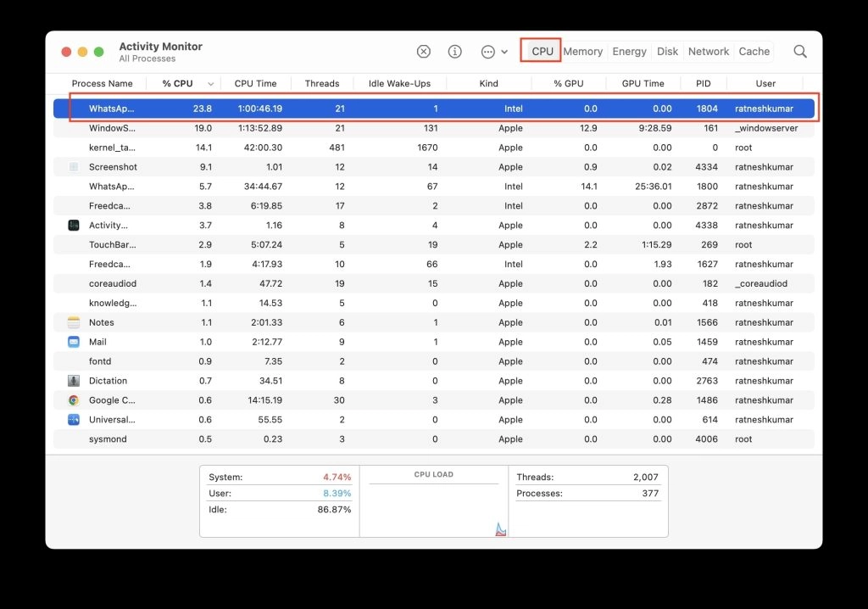Click the All Processes subtitle
The width and height of the screenshot is (868, 609).
[x=147, y=59]
